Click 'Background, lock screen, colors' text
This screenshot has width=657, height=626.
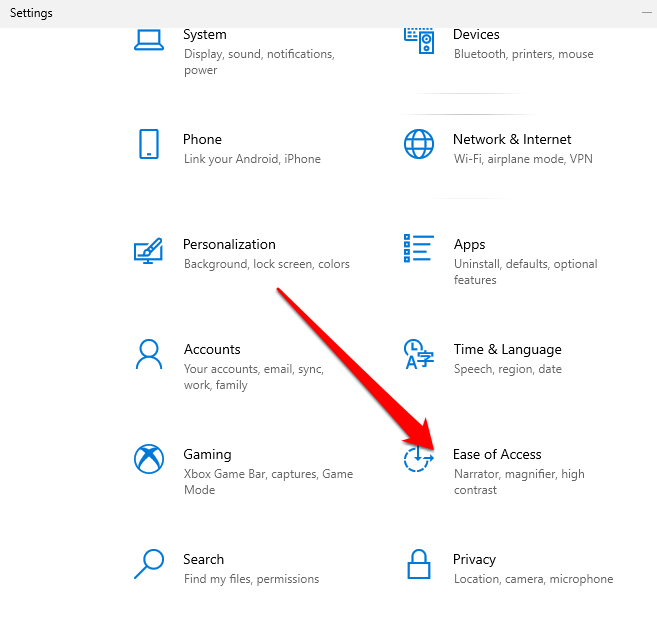[x=266, y=264]
